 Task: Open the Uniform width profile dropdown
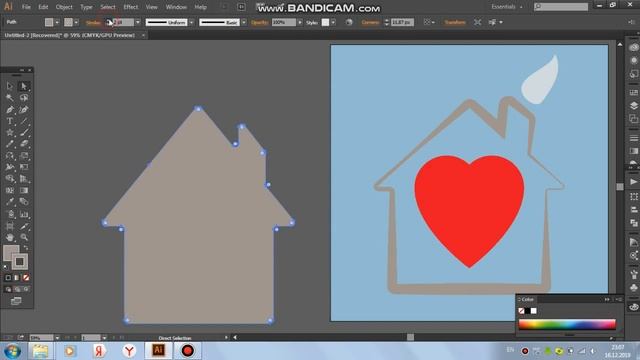191,22
